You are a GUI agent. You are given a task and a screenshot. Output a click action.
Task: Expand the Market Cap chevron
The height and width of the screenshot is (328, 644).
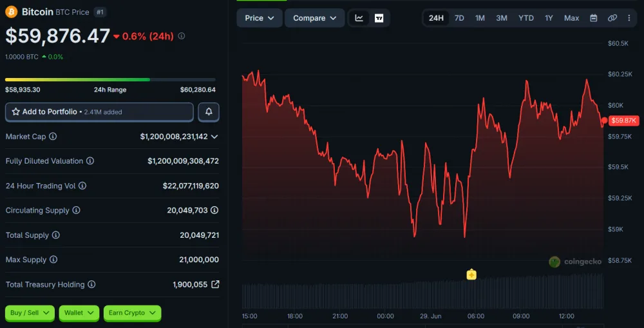pos(214,137)
